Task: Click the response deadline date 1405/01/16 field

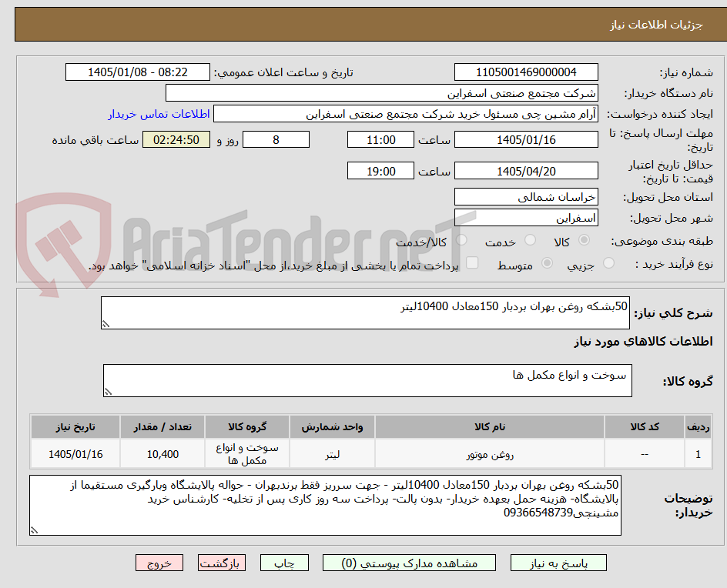Action: pyautogui.click(x=526, y=139)
